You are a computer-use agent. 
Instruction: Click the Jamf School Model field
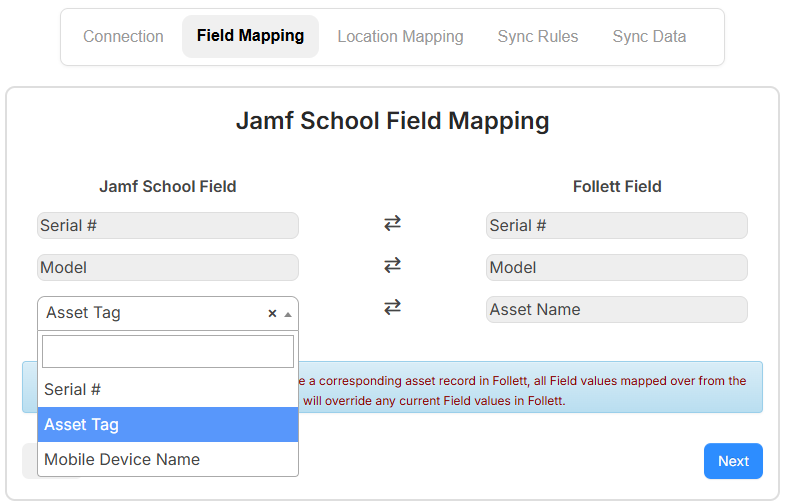click(x=168, y=267)
